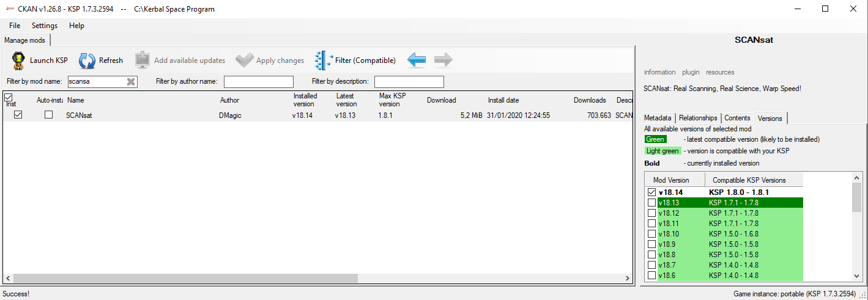Switch to the Metadata tab
The width and height of the screenshot is (868, 300).
[x=658, y=118]
